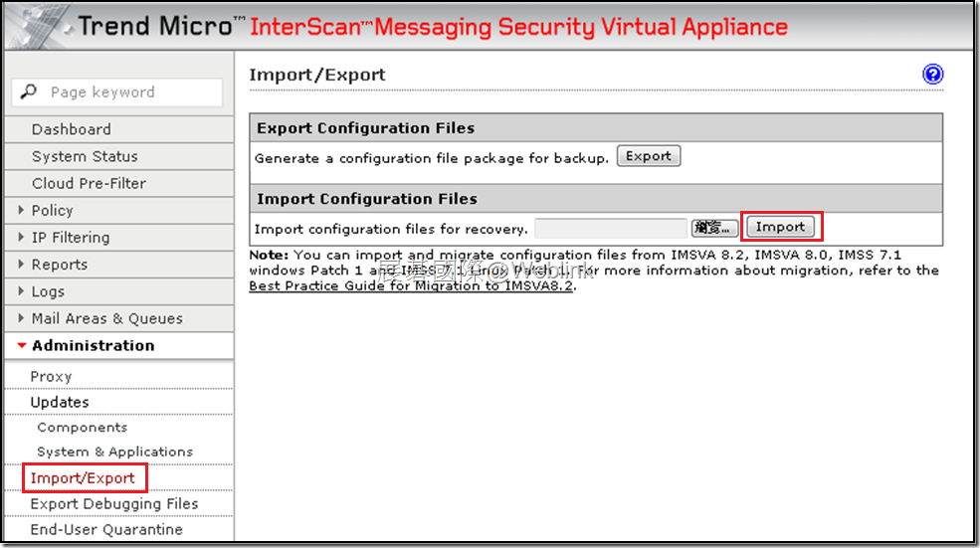Click the 'Generate a configuration file package' text
Screen dimensions: 980x548
[431, 159]
